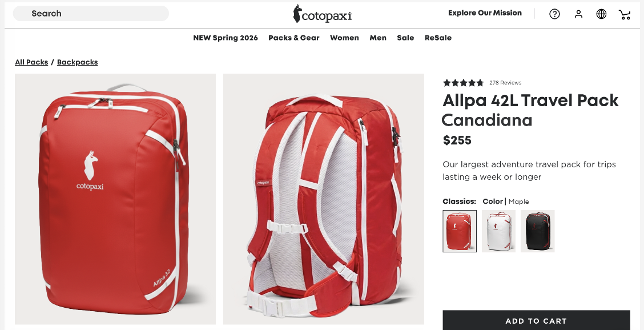Open the ReSale menu item
Viewport: 644px width, 330px height.
coord(438,38)
